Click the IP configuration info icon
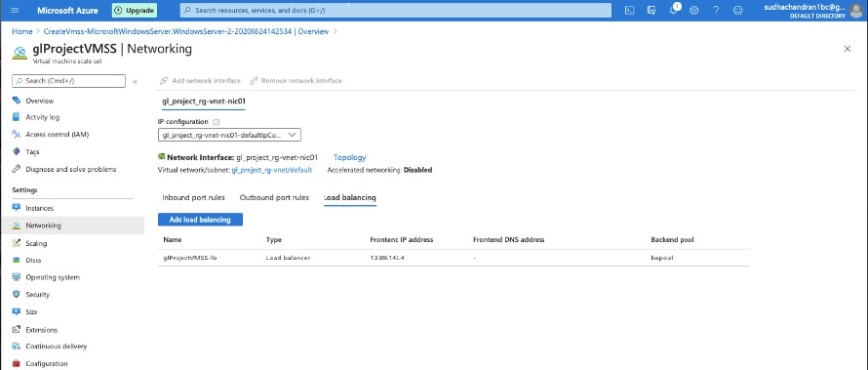The image size is (868, 370). [x=216, y=122]
